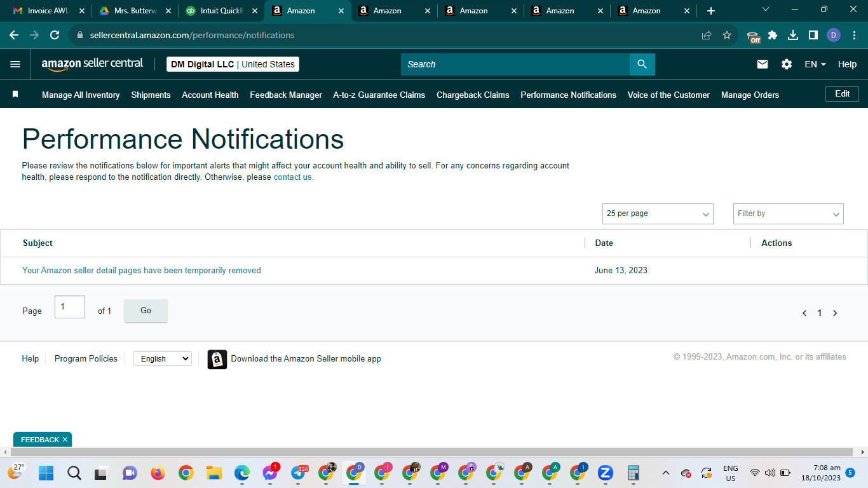Open Microsoft Edge from the taskbar
Screen dimensions: 868x488
tap(241, 473)
